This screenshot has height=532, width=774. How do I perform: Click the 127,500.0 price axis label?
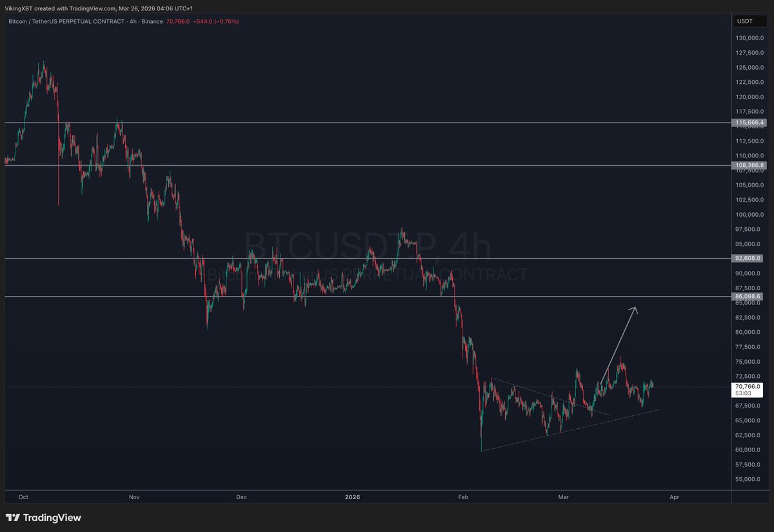[749, 53]
